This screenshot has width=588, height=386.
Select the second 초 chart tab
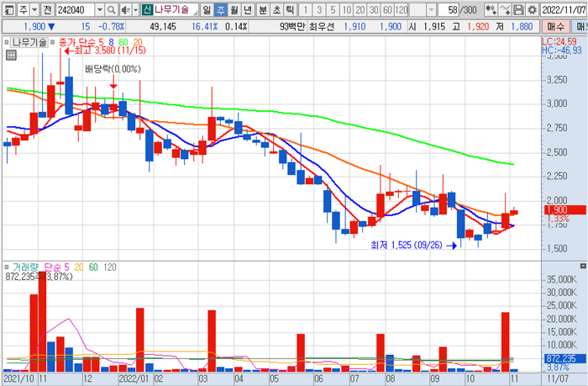click(276, 10)
